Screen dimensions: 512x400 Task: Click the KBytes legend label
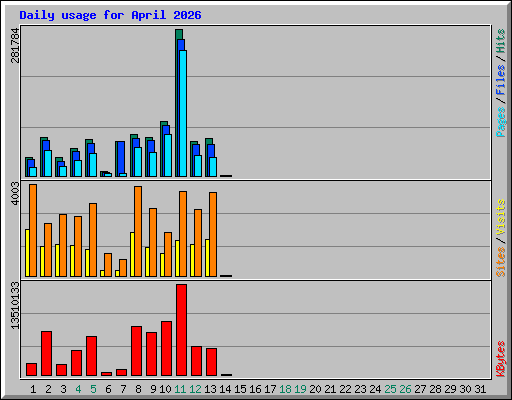click(x=500, y=359)
